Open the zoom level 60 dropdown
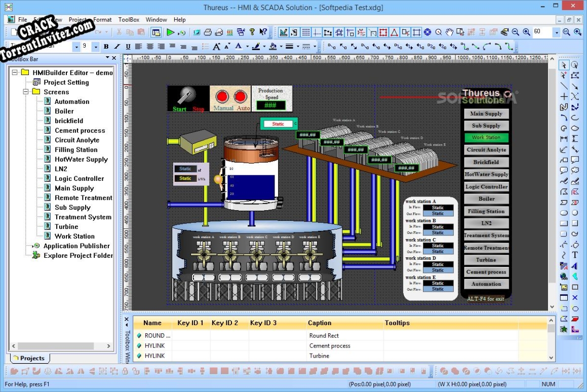Screen dimensions: 587x392 tap(558, 32)
